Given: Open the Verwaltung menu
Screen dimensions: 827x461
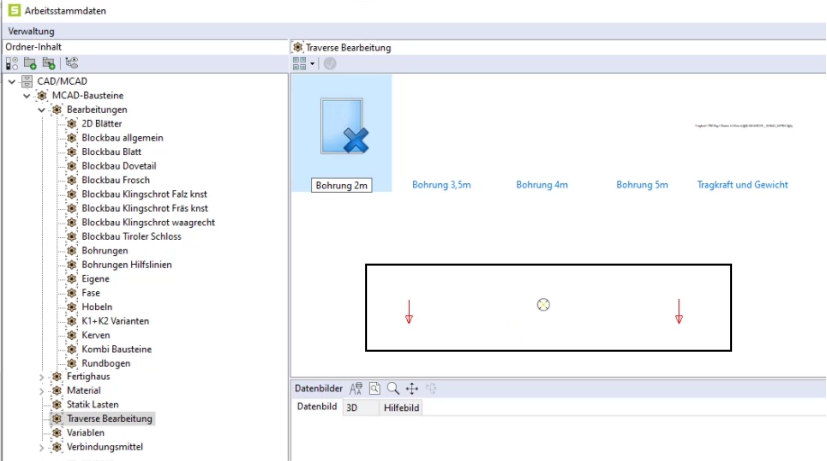Looking at the screenshot, I should [x=31, y=32].
